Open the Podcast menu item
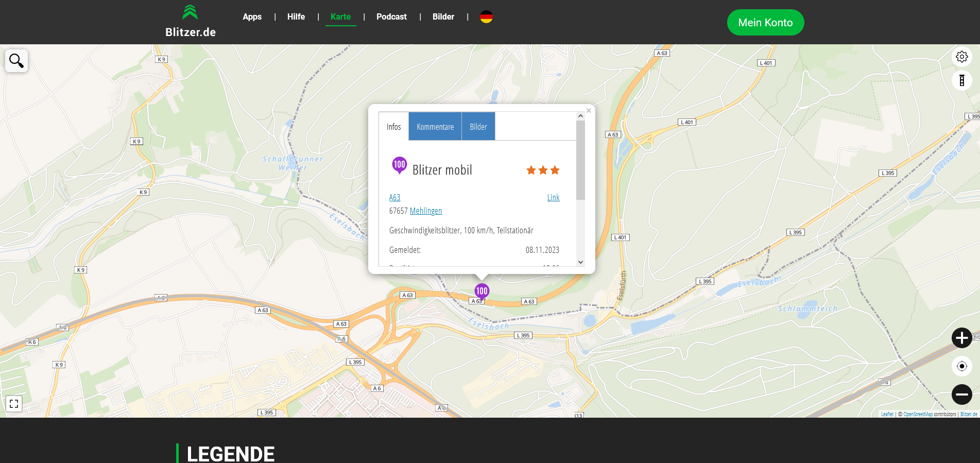 tap(391, 17)
